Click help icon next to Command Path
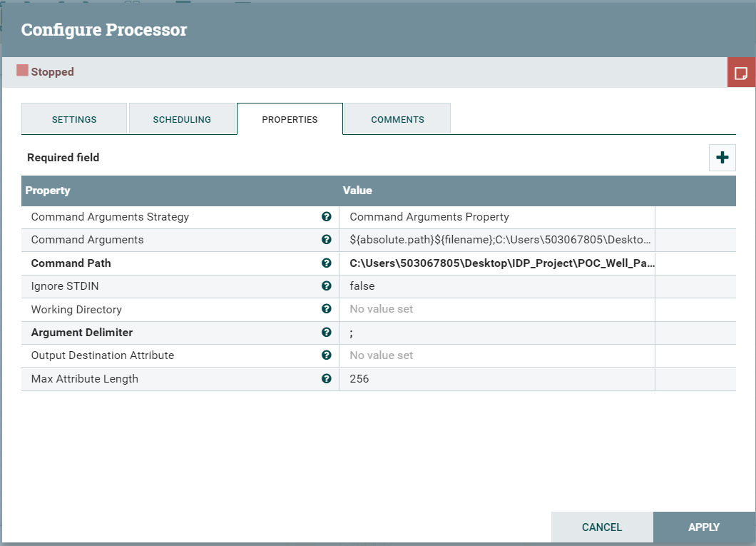Image resolution: width=756 pixels, height=546 pixels. (327, 263)
